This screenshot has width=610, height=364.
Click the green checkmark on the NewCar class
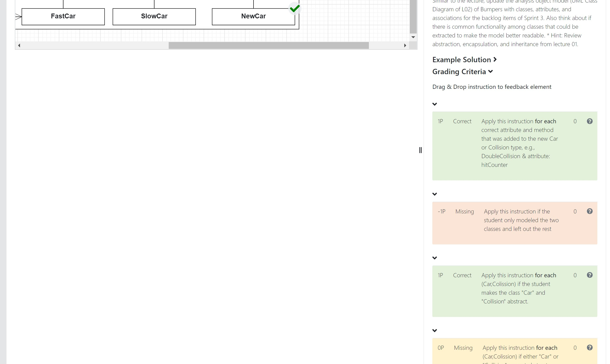click(294, 9)
